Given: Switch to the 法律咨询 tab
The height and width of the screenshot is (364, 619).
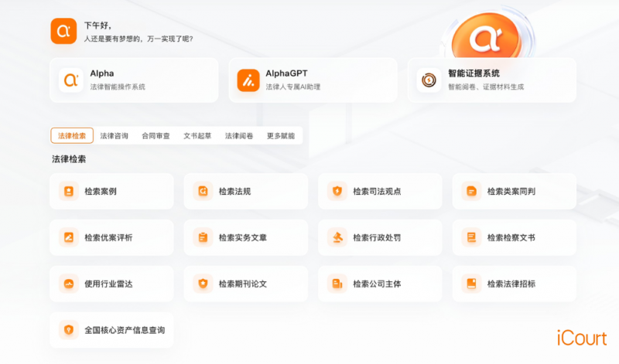Looking at the screenshot, I should 114,136.
